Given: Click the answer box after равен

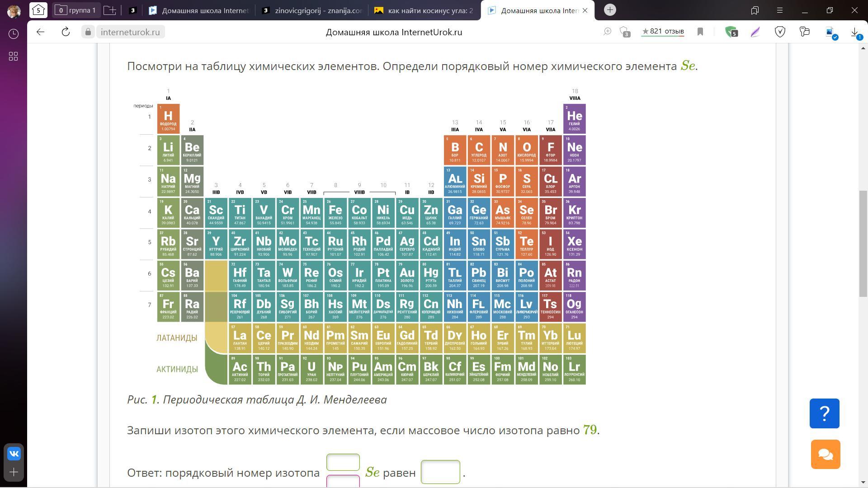Looking at the screenshot, I should tap(440, 472).
